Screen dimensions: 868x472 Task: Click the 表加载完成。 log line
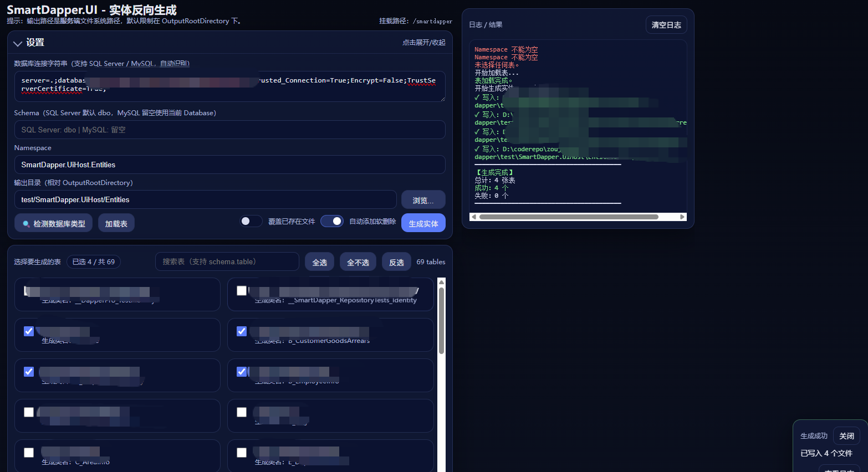pyautogui.click(x=493, y=80)
